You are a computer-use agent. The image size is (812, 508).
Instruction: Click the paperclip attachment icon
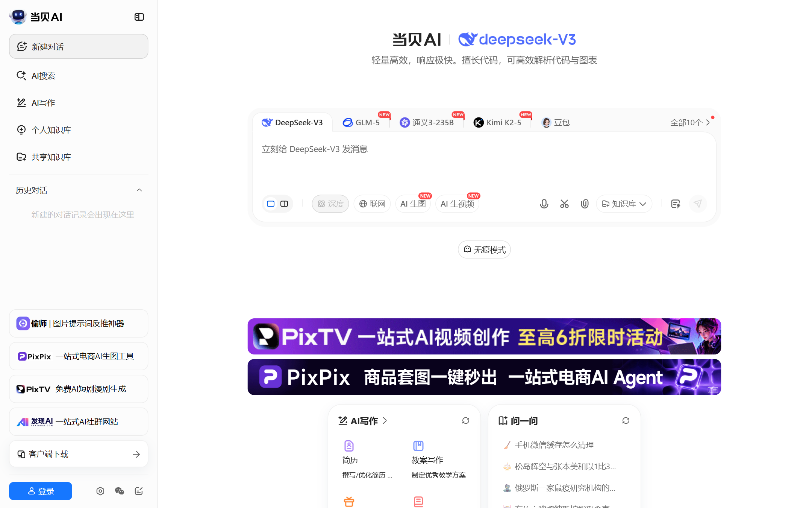(x=585, y=204)
